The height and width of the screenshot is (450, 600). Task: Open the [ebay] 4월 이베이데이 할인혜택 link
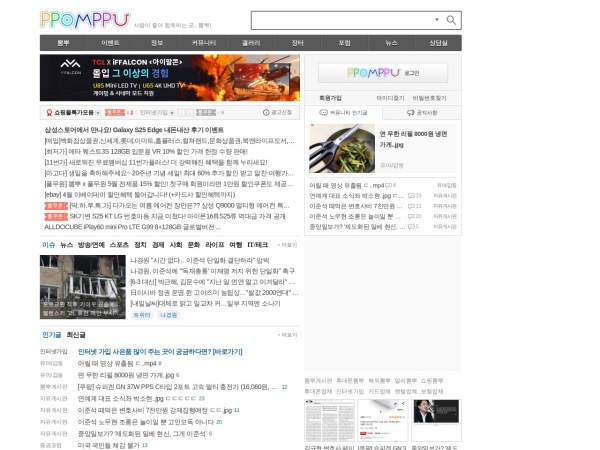tap(140, 194)
